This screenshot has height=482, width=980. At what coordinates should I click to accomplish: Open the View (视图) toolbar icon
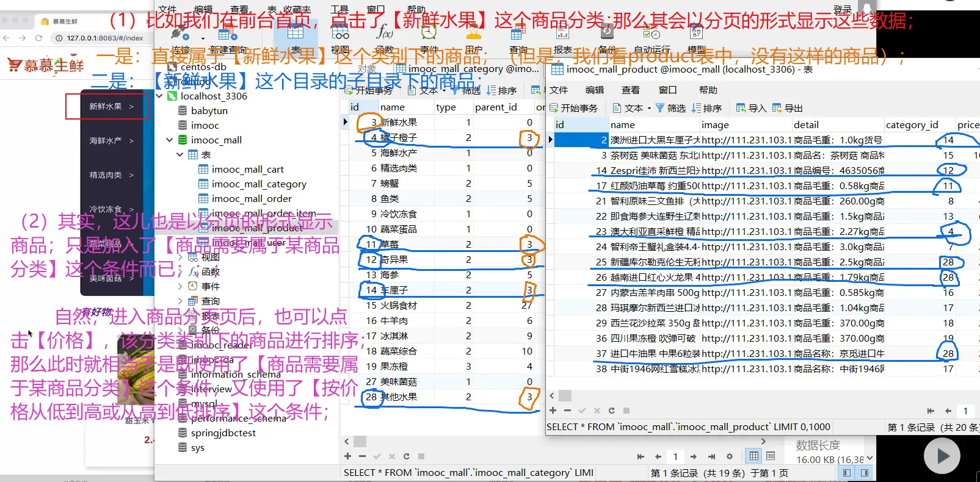pyautogui.click(x=340, y=32)
